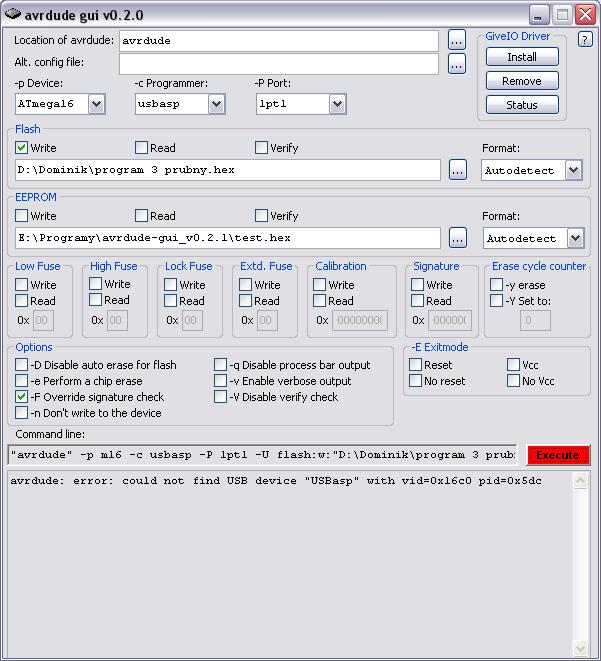Check the Reset exitmode option
The image size is (601, 661).
416,365
